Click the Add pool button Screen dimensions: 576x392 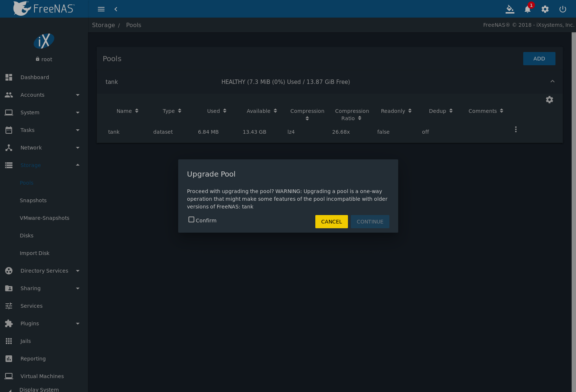[x=539, y=59]
